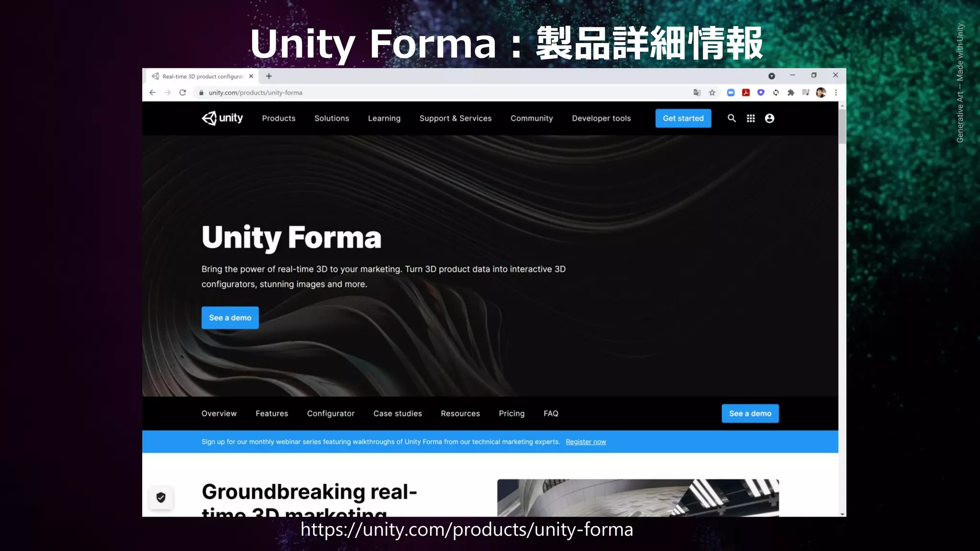Screen dimensions: 980x551
Task: Open the Extensions puzzle piece menu
Action: tap(791, 93)
